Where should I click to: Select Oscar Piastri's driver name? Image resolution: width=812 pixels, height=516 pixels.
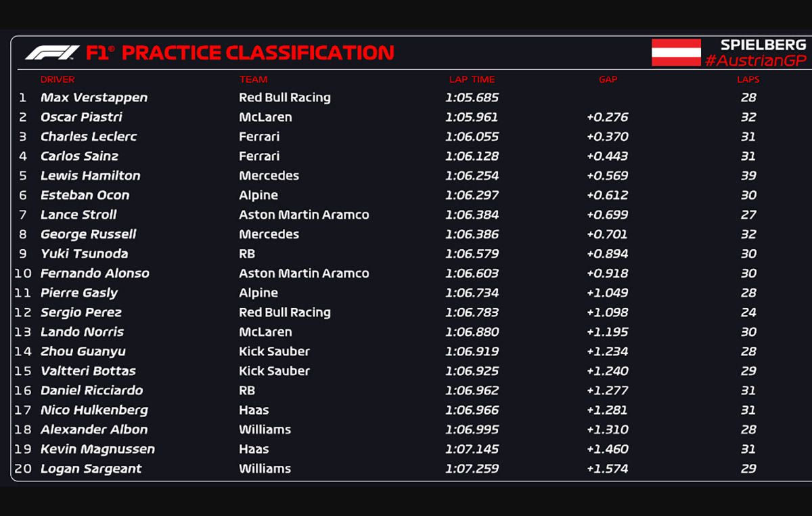coord(81,117)
